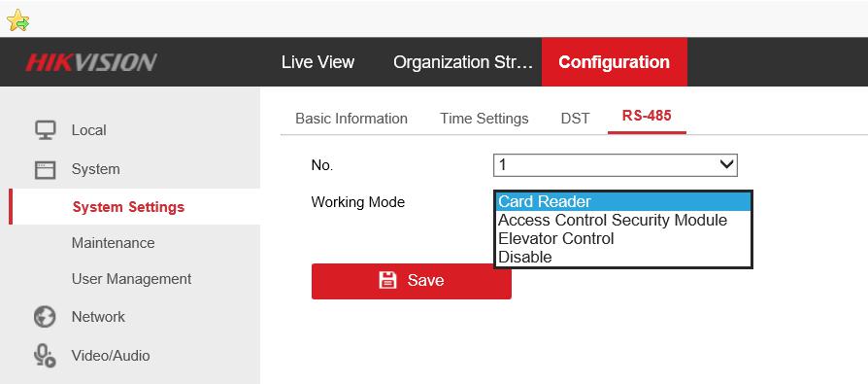
Task: Click the Video/Audio microphone icon
Action: pyautogui.click(x=45, y=356)
